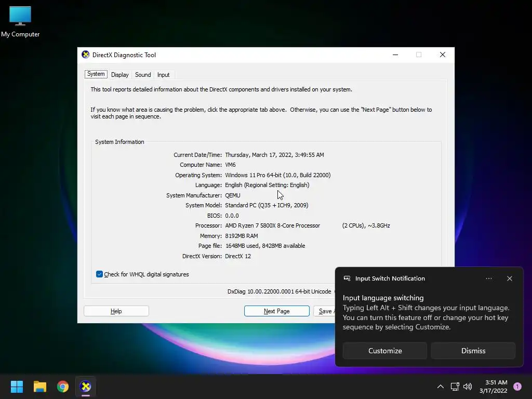Click the Current Date/Time value
532x399 pixels.
tap(274, 155)
